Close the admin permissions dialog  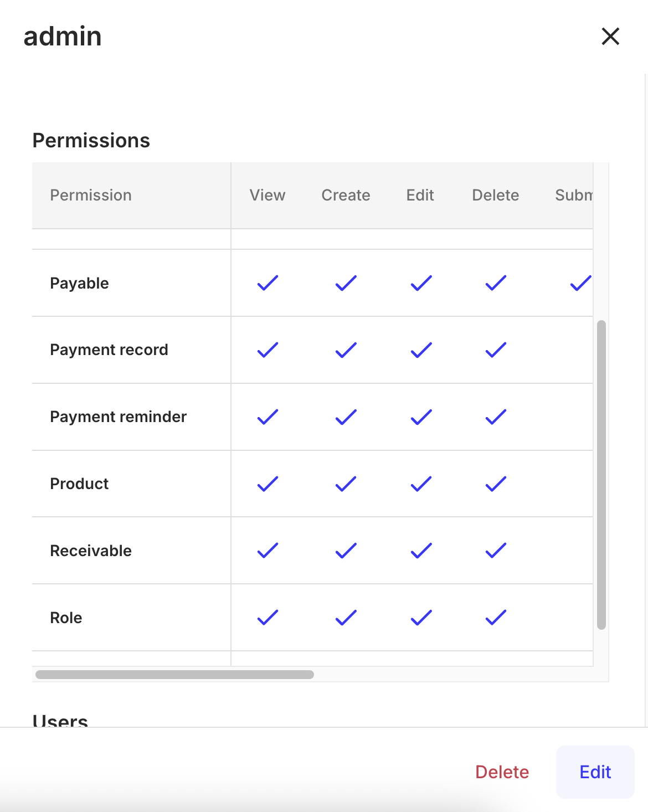[x=610, y=36]
